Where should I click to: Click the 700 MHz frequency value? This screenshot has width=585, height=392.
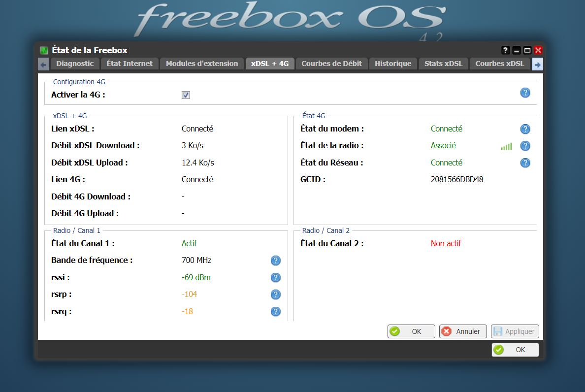pyautogui.click(x=196, y=261)
